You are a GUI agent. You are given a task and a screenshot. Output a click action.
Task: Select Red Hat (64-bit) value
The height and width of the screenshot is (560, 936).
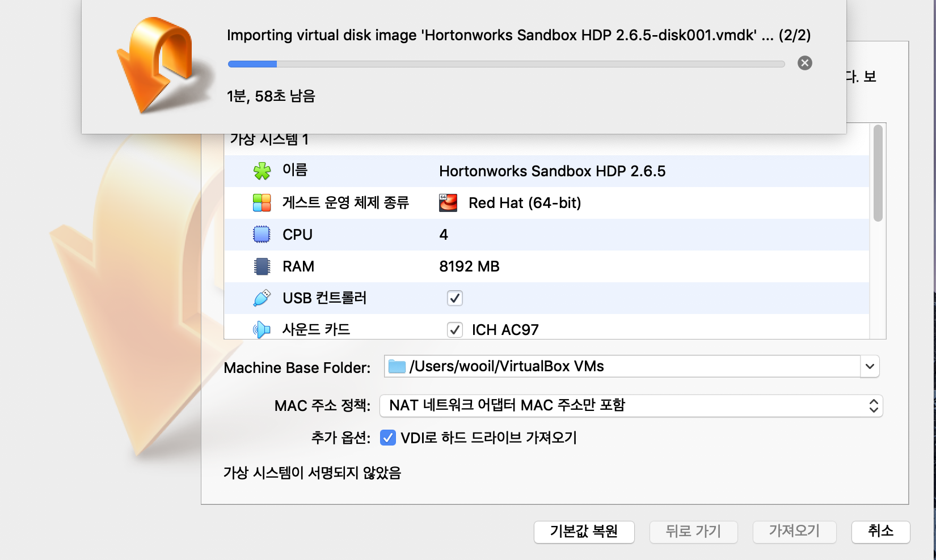tap(525, 203)
